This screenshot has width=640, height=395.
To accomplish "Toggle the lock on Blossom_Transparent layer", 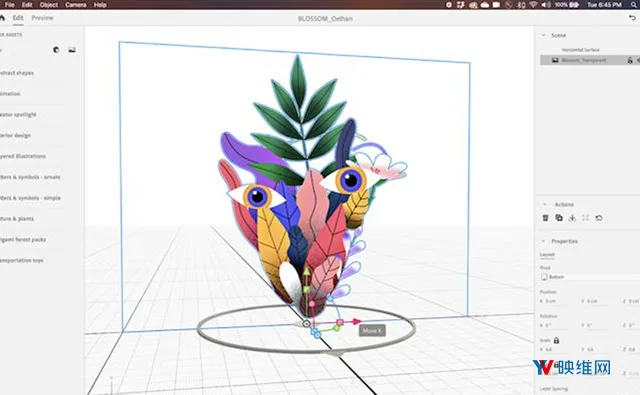I will pos(630,60).
